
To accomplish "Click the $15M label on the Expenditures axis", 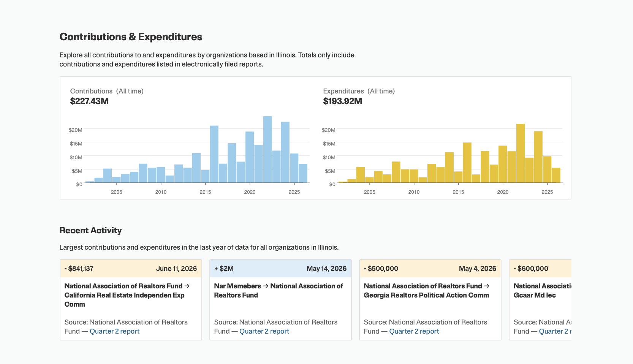I will point(329,144).
